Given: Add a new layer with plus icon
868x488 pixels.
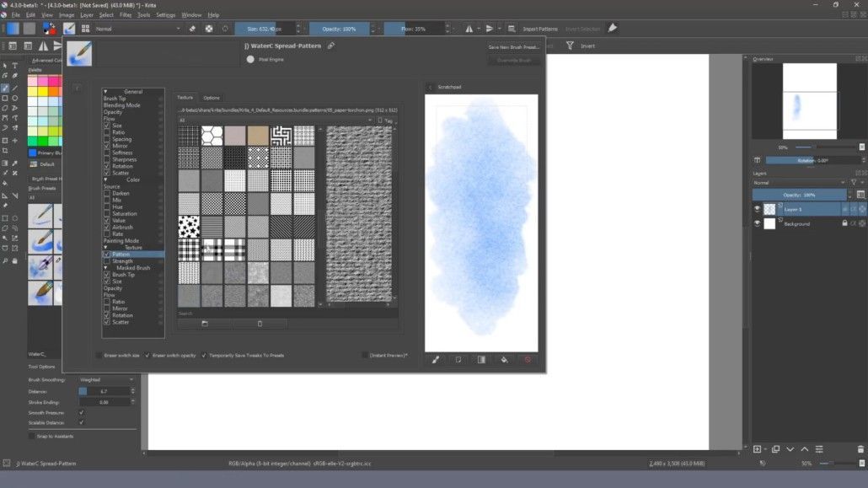Looking at the screenshot, I should 758,449.
